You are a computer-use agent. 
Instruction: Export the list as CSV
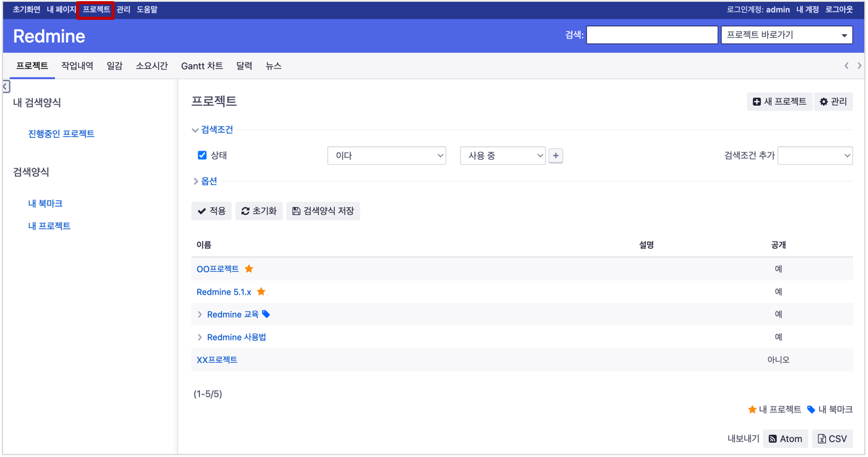point(833,438)
